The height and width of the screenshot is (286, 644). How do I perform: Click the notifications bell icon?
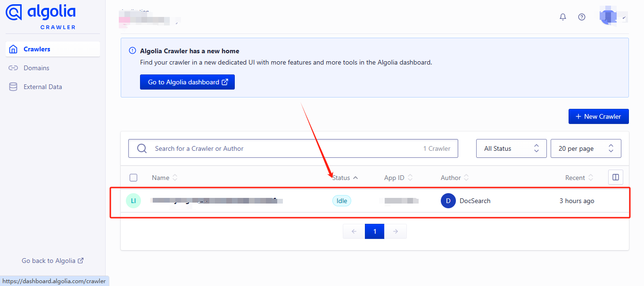[x=562, y=17]
